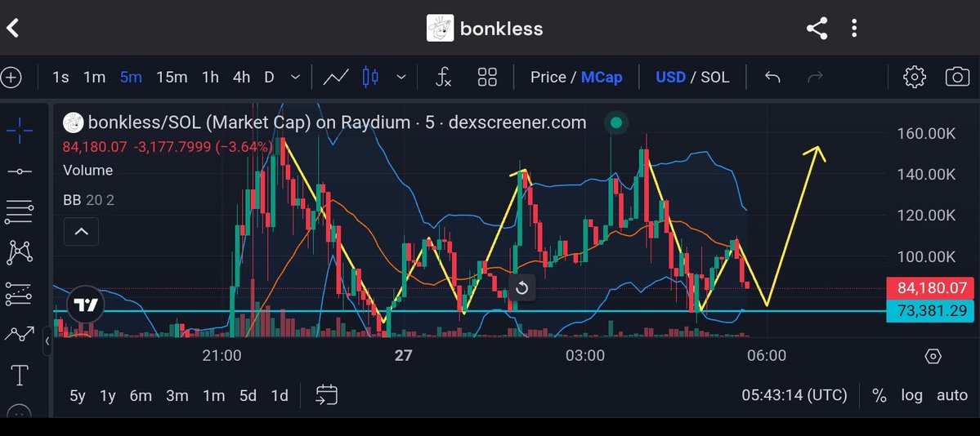The image size is (980, 436).
Task: Select the line chart type icon
Action: click(336, 78)
